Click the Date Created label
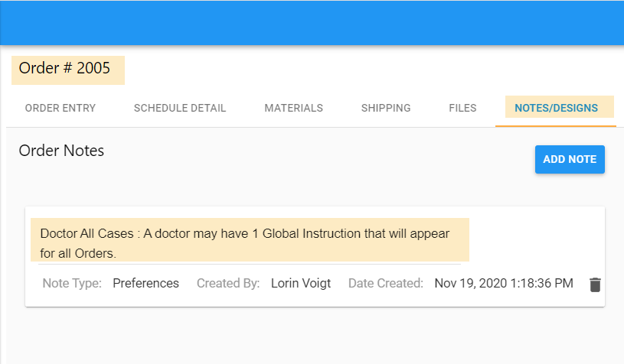624x364 pixels. tap(386, 284)
